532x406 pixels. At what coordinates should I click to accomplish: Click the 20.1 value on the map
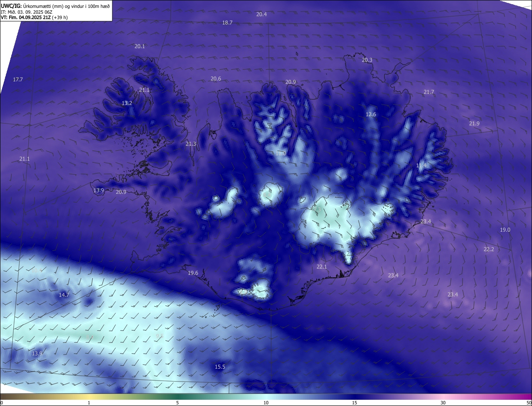pyautogui.click(x=140, y=46)
